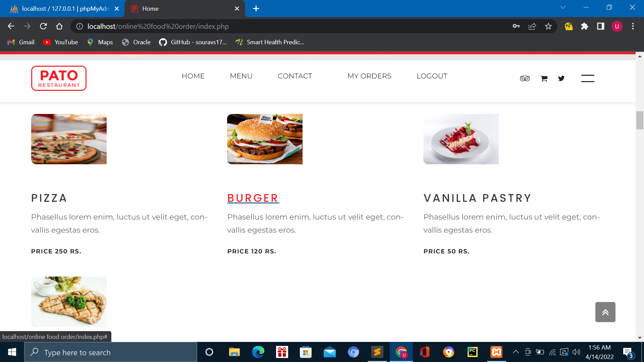The width and height of the screenshot is (644, 362).
Task: Click the browser profile avatar icon
Action: (x=617, y=26)
